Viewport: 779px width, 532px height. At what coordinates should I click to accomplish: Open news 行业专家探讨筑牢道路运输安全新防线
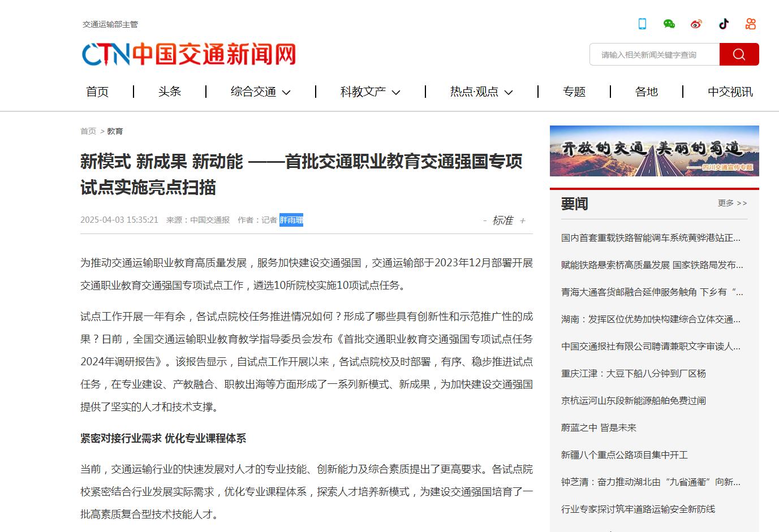click(x=638, y=509)
